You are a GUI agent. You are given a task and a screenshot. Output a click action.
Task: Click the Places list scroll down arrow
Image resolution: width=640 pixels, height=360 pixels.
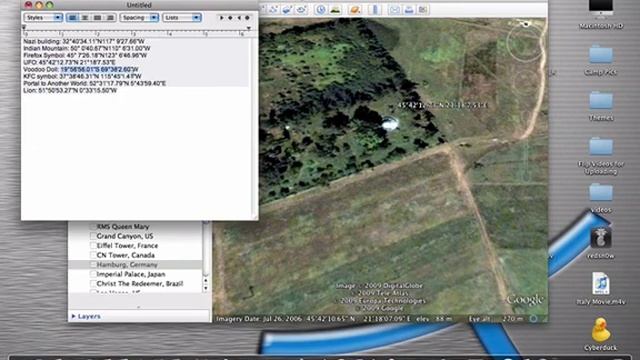pyautogui.click(x=206, y=288)
